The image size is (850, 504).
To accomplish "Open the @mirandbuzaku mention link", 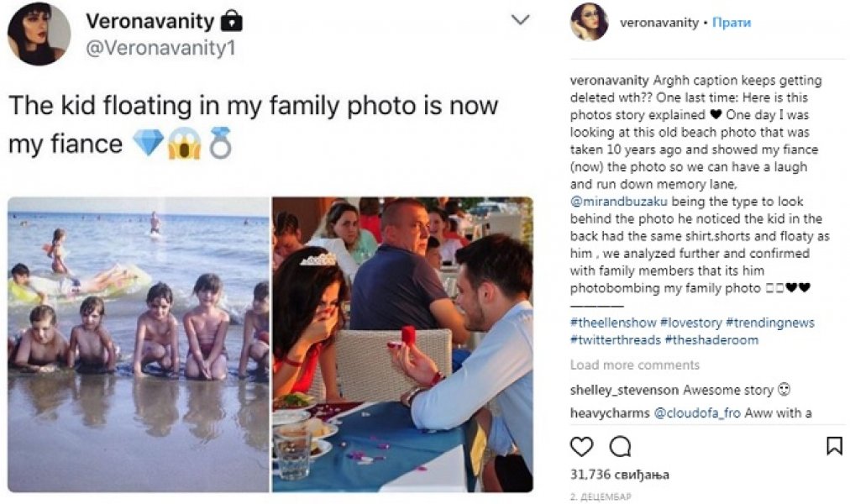I will pyautogui.click(x=613, y=202).
